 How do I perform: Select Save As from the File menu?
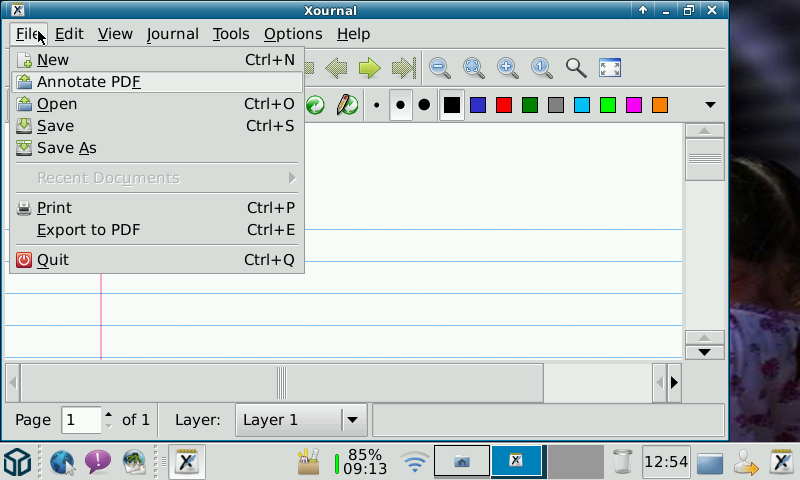[157, 148]
